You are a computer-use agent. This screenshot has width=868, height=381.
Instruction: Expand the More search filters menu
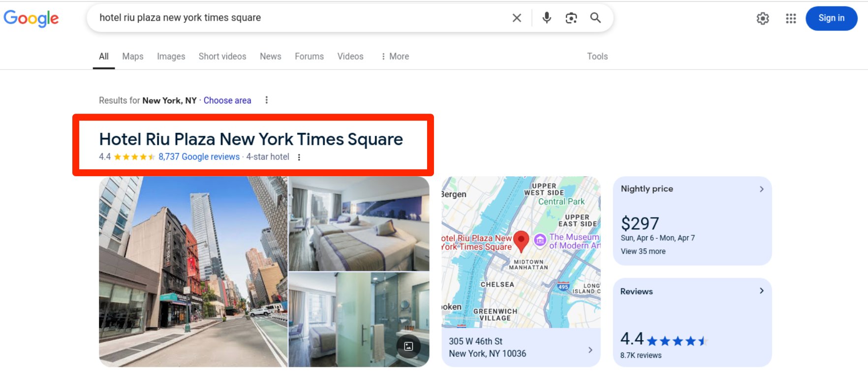coord(395,57)
